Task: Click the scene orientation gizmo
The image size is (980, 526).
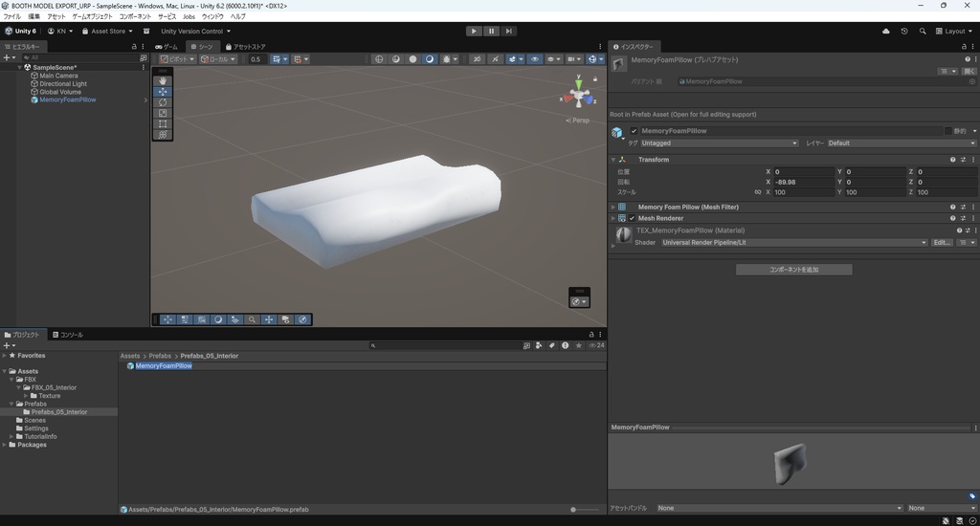Action: 579,96
